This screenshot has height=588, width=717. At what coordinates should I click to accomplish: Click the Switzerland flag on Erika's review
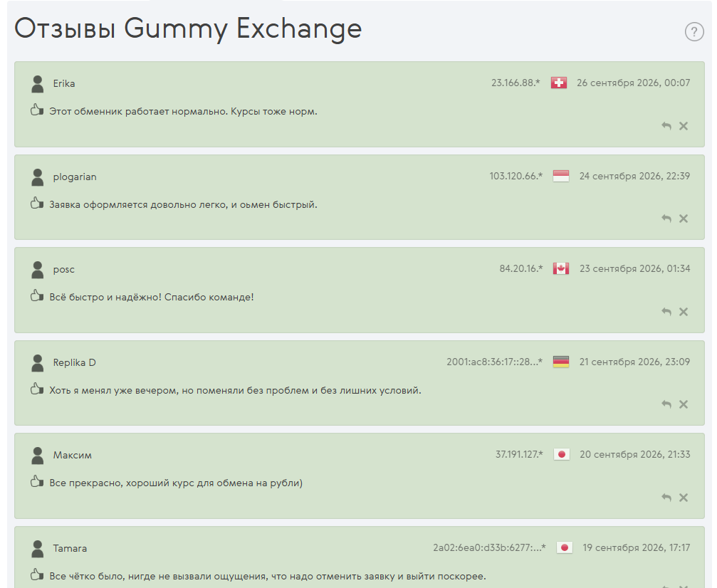click(x=559, y=83)
